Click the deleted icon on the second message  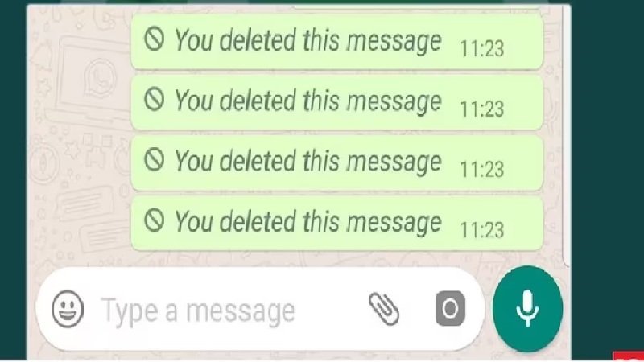click(154, 99)
